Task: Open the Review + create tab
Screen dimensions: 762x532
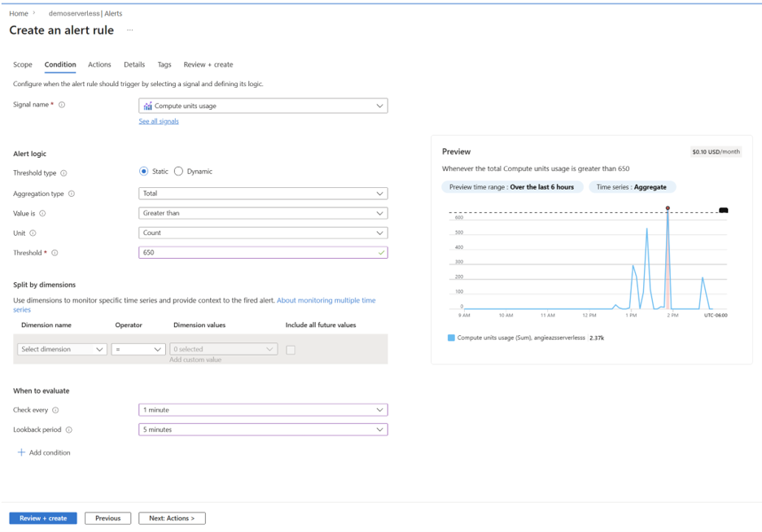Action: click(208, 64)
